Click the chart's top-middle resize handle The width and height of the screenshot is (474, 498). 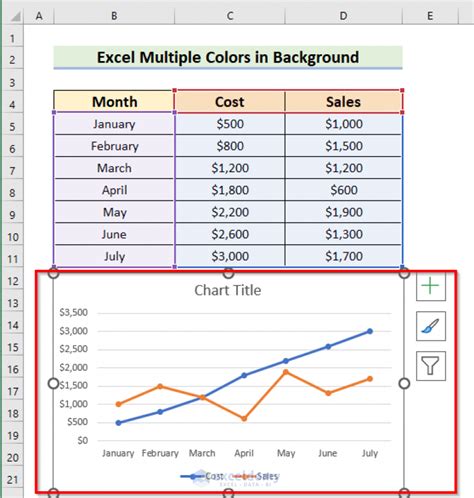pos(228,273)
